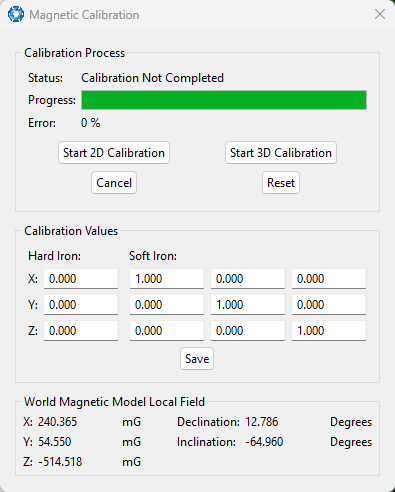The height and width of the screenshot is (492, 395).
Task: Edit Soft Iron Y row middle column
Action: [248, 305]
